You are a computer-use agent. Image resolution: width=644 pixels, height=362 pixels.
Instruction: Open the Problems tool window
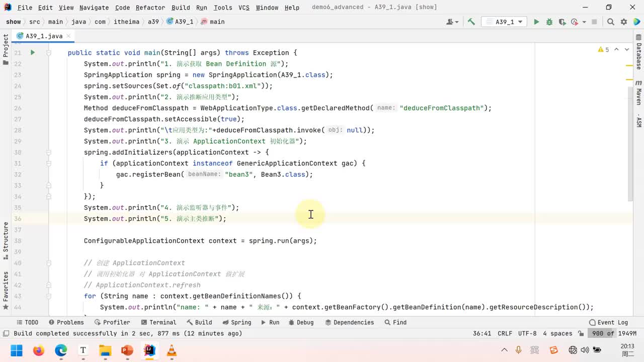click(66, 322)
